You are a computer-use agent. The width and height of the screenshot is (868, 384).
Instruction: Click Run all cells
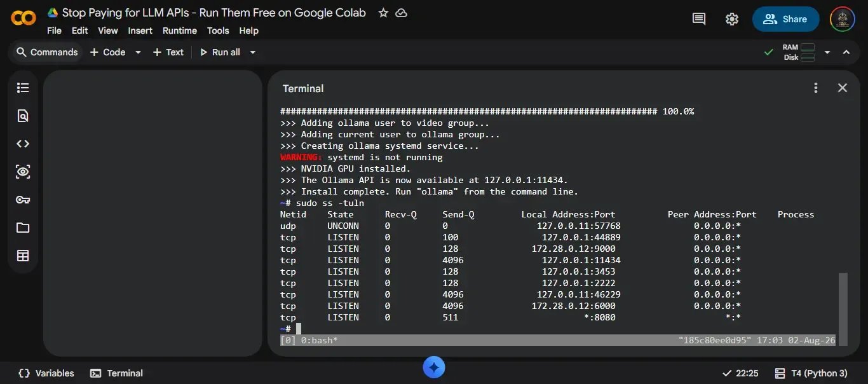pos(220,52)
